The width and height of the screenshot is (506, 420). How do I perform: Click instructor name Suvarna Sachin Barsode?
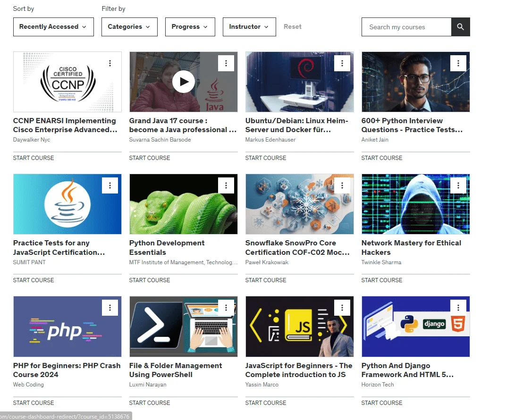pyautogui.click(x=160, y=140)
